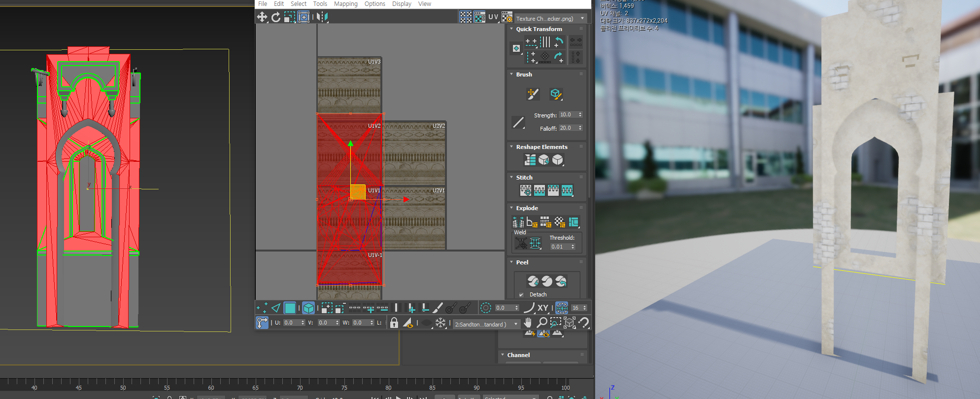The image size is (980, 399).
Task: Click the Zoom Extents cube icon
Action: pos(570,323)
